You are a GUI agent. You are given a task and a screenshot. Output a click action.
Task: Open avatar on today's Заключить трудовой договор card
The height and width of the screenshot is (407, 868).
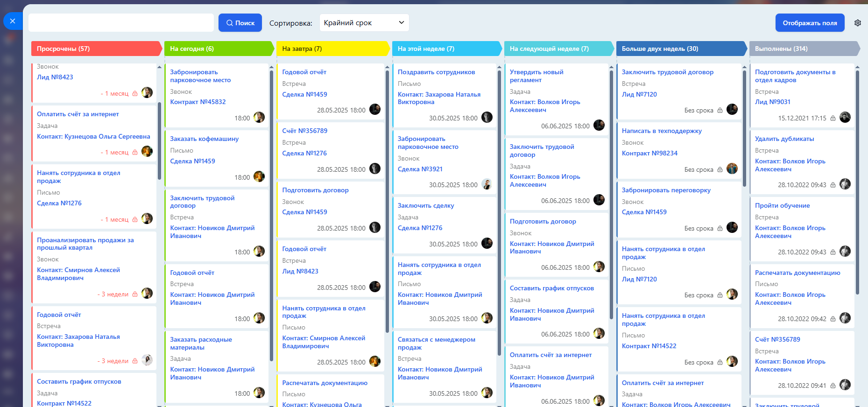point(259,251)
